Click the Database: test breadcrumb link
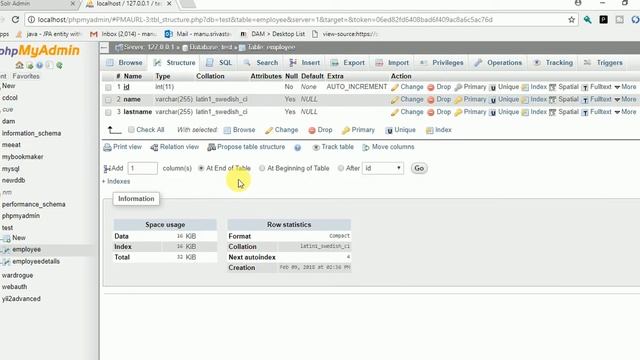This screenshot has width=640, height=360. [210, 47]
